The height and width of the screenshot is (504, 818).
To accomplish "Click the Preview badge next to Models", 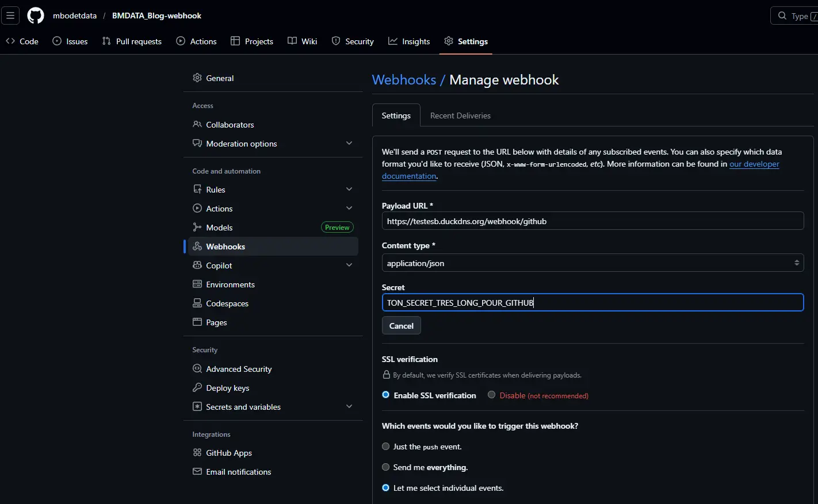I will pos(337,227).
